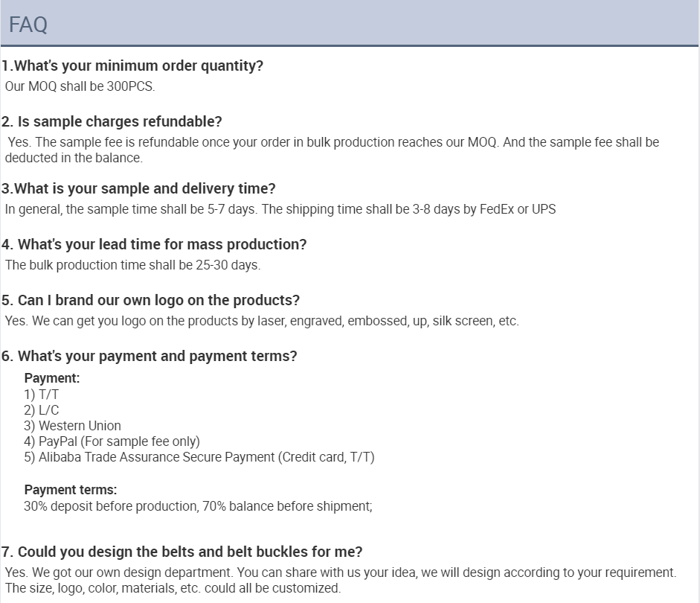
Task: Select question four about mass production lead time
Action: tap(154, 244)
